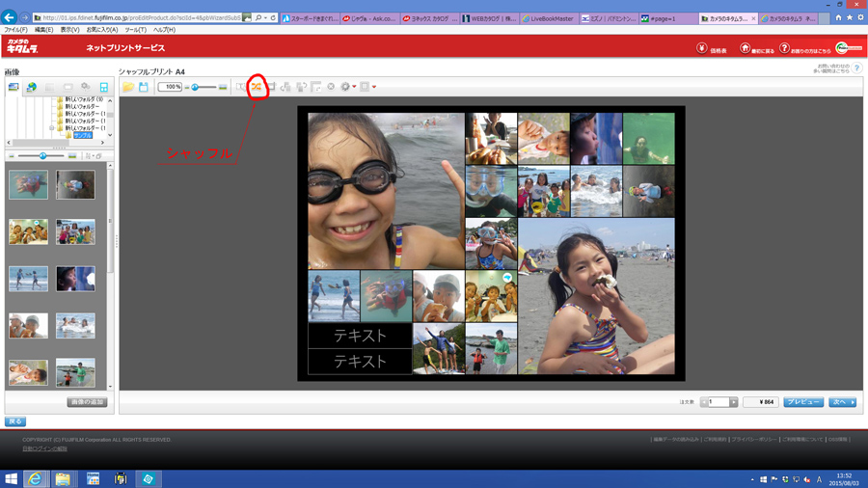868x488 pixels.
Task: Click the 画像の追加 button
Action: pyautogui.click(x=87, y=402)
